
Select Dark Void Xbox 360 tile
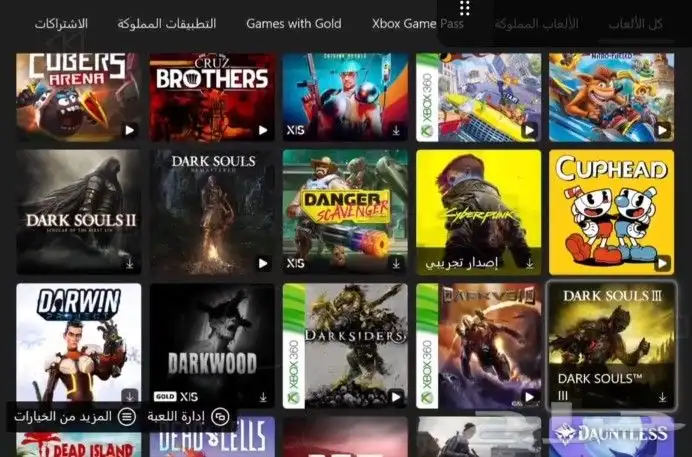click(478, 345)
